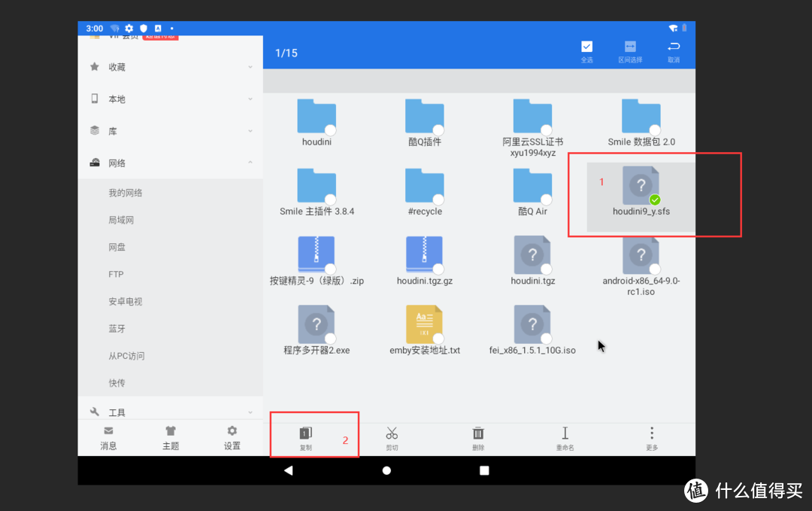Click the houdini.tgz file icon
This screenshot has height=511, width=812.
[x=532, y=254]
